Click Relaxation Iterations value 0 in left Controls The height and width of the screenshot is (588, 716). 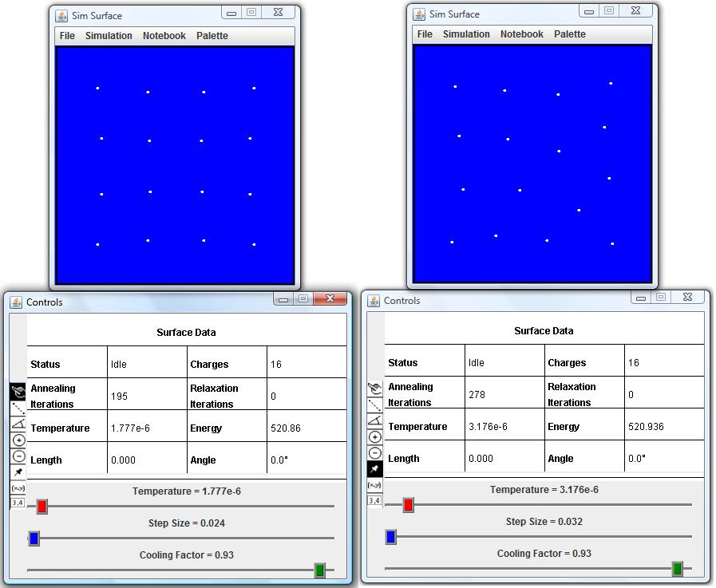273,397
